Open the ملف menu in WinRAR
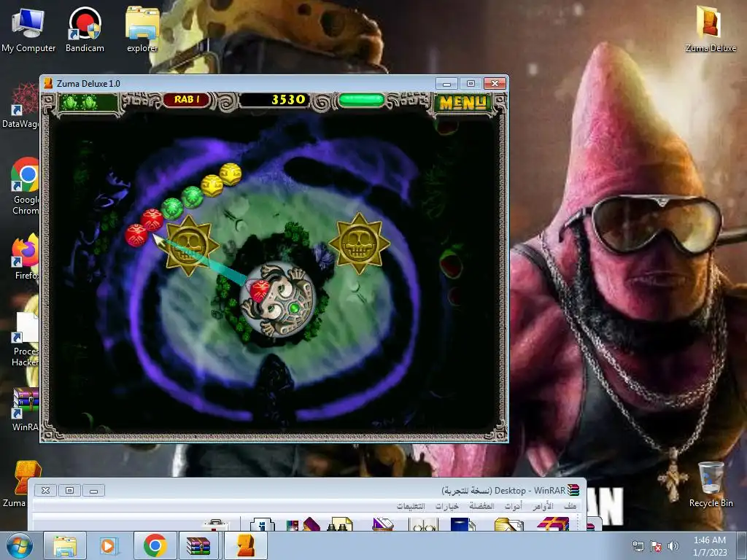Viewport: 747px width, 560px height. (570, 506)
